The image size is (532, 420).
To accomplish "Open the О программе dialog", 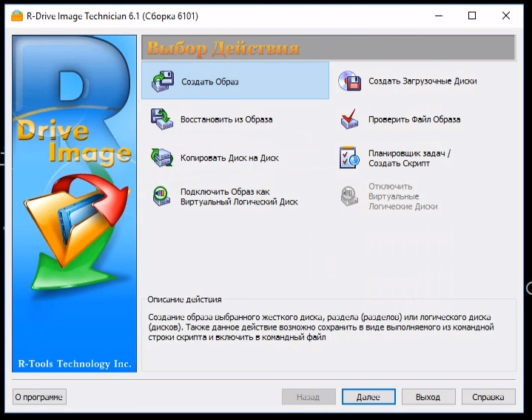I will [39, 397].
